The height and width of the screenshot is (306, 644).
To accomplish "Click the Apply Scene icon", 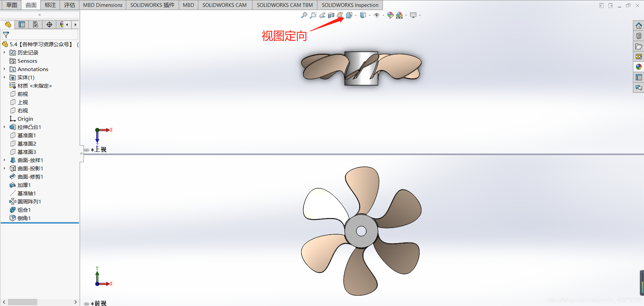I will click(x=399, y=15).
